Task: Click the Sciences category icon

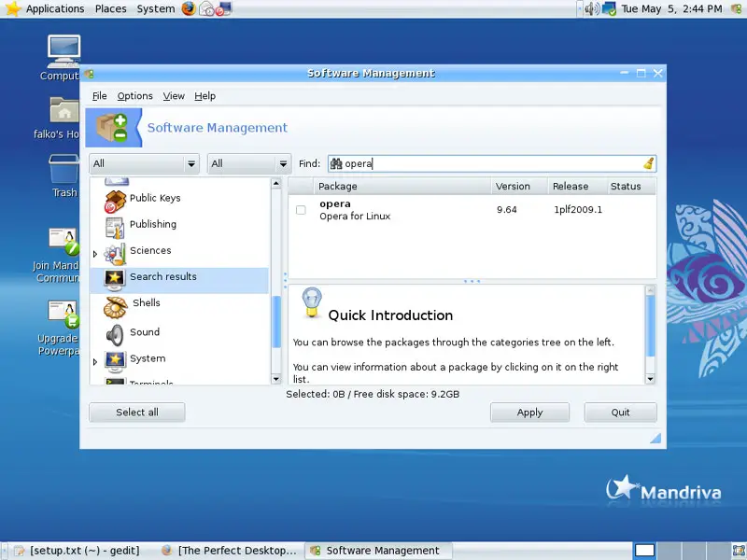Action: [x=115, y=254]
